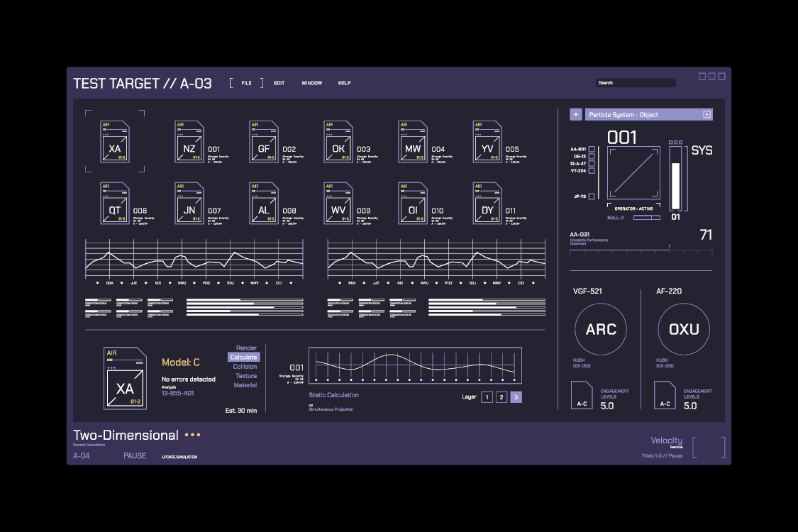Expand the Particle System - Object dropdown
This screenshot has width=798, height=532.
706,114
